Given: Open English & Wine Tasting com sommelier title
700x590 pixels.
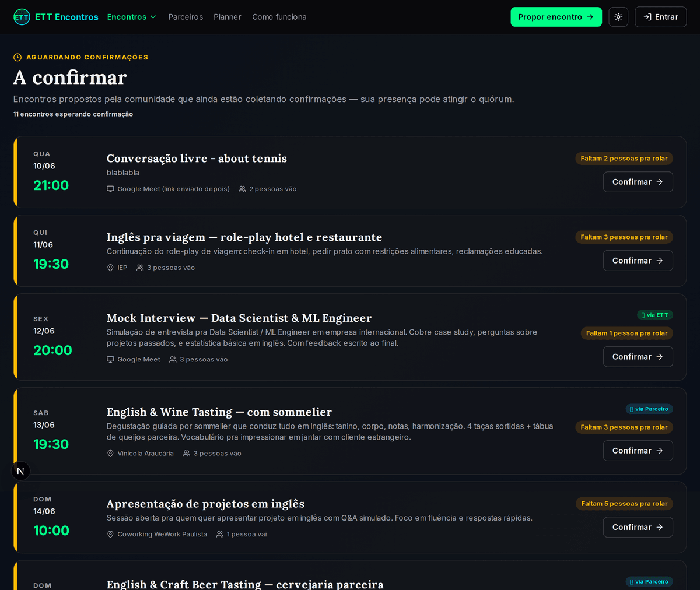Looking at the screenshot, I should point(219,412).
